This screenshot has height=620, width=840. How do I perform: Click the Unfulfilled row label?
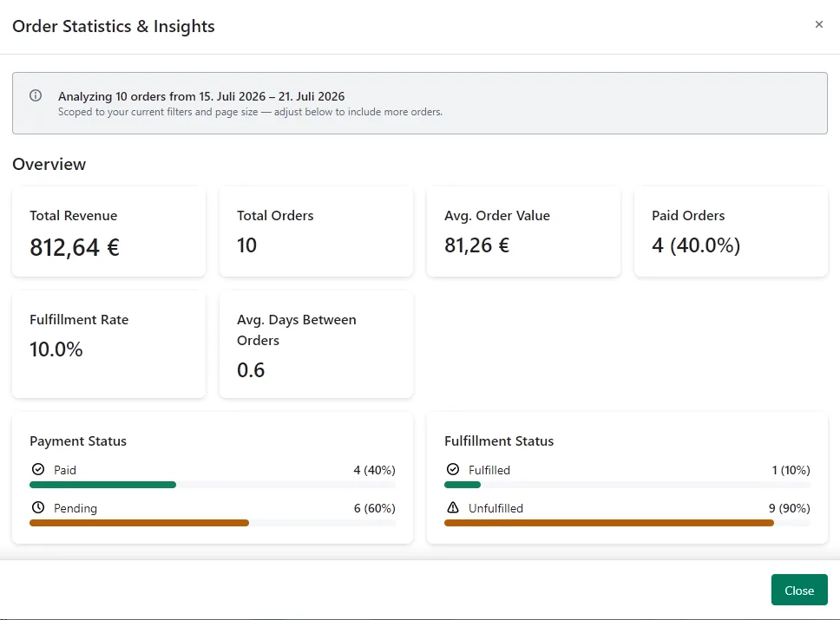(495, 508)
